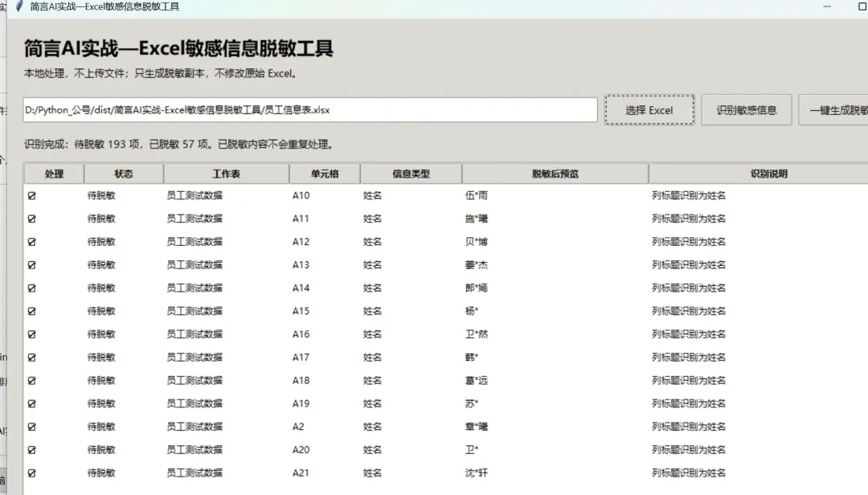Select the preview value 贝*博
Image resolution: width=868 pixels, height=495 pixels.
point(477,242)
